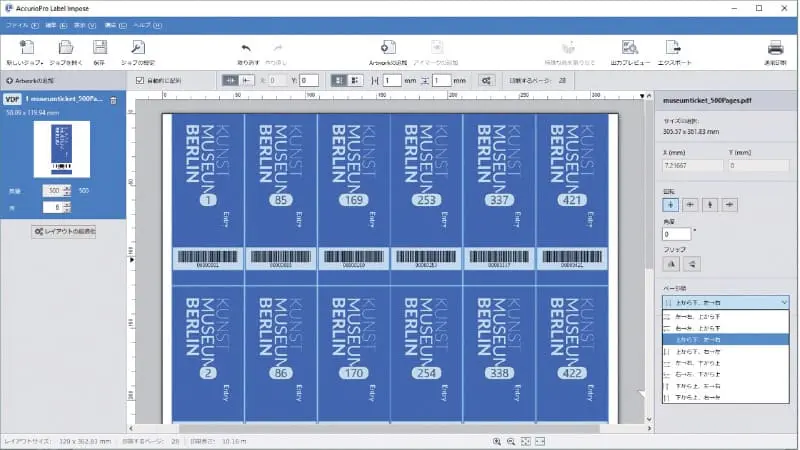800x450 pixels.
Task: Open the Output Preview tool
Action: (x=629, y=48)
